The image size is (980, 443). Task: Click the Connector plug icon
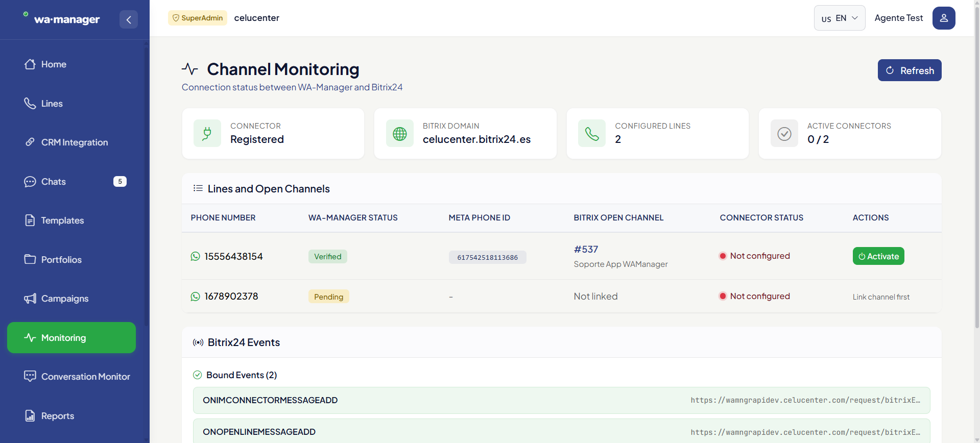pos(207,133)
